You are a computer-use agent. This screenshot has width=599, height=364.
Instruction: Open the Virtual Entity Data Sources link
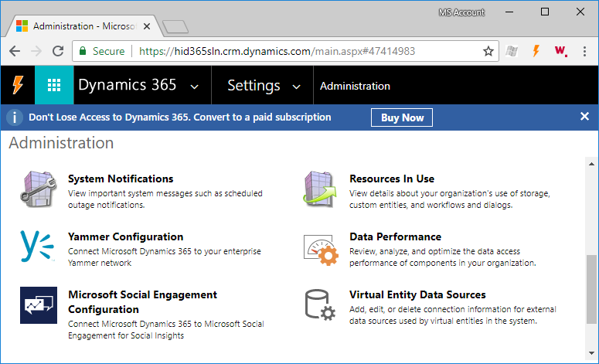[417, 294]
